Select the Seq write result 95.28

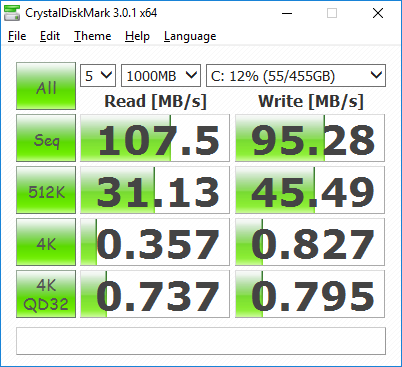point(310,138)
